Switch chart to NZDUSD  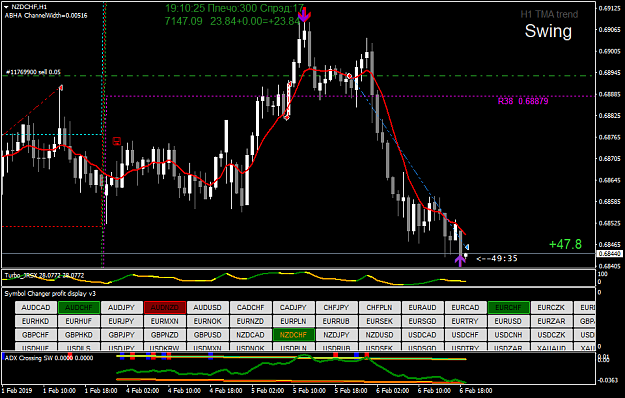(x=379, y=335)
